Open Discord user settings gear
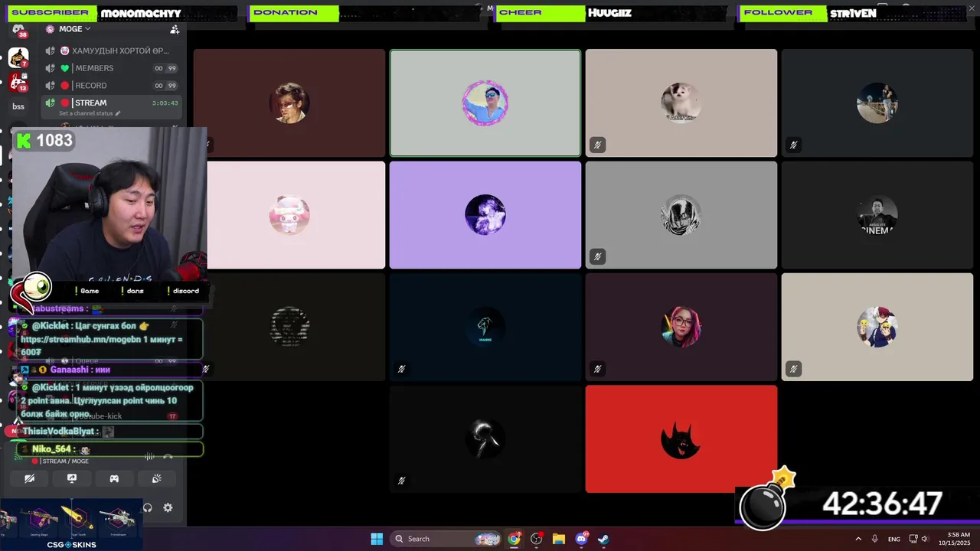This screenshot has width=980, height=551. (168, 507)
